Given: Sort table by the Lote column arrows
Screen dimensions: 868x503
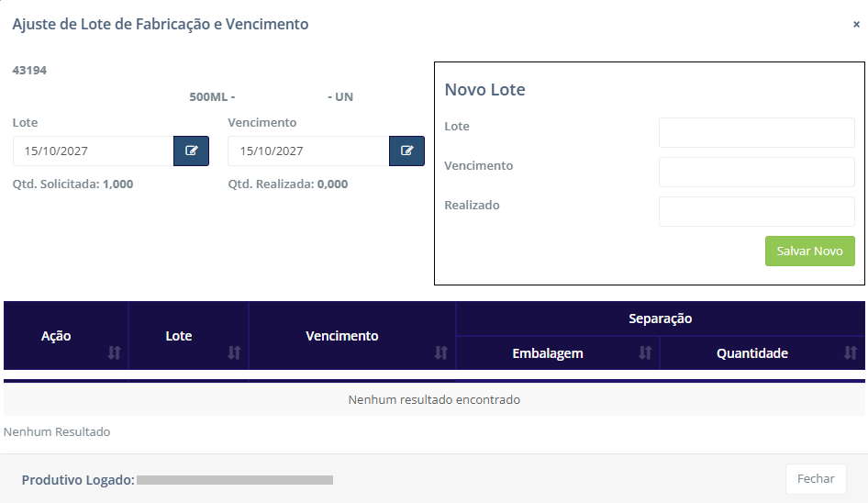Looking at the screenshot, I should point(234,352).
